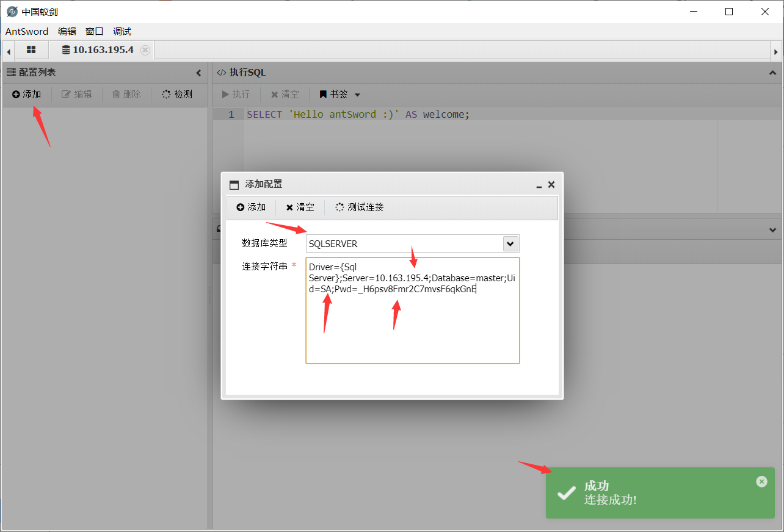Minimize the 中国蚁剑 window

click(693, 12)
